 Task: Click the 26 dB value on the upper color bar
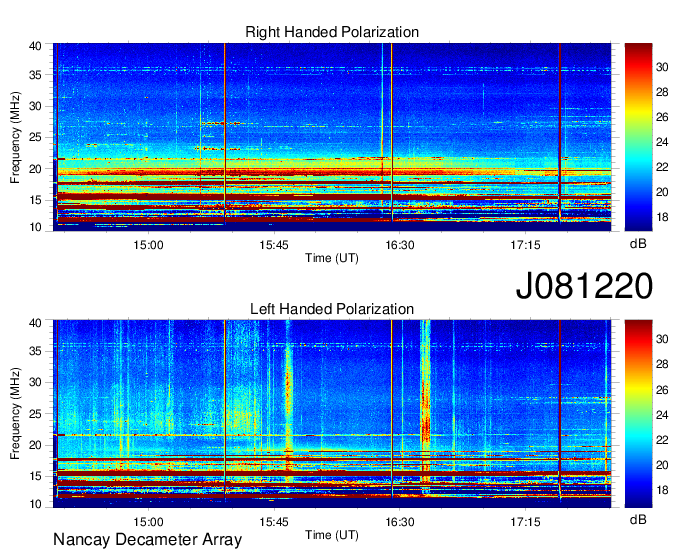point(662,117)
